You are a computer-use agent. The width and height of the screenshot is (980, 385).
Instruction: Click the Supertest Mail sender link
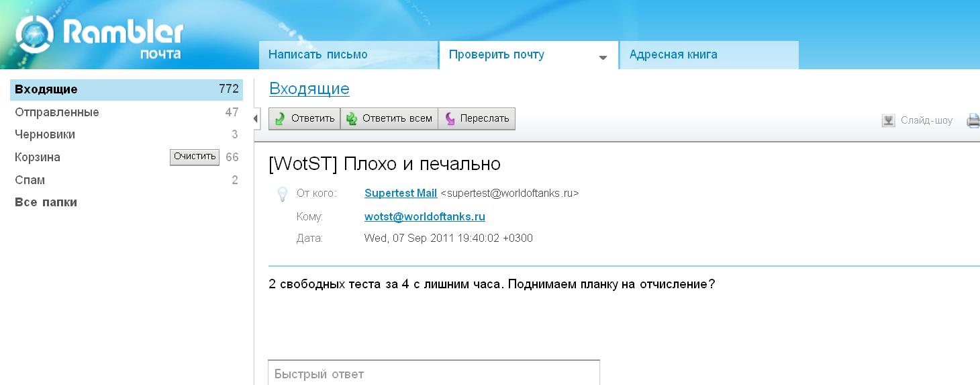[x=401, y=194]
